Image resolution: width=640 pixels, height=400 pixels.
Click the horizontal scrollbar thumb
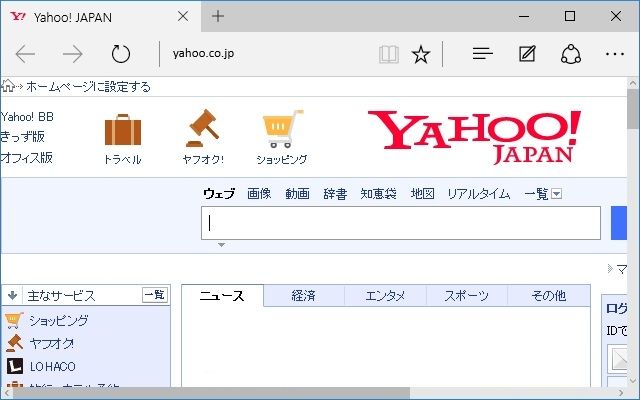[211, 393]
